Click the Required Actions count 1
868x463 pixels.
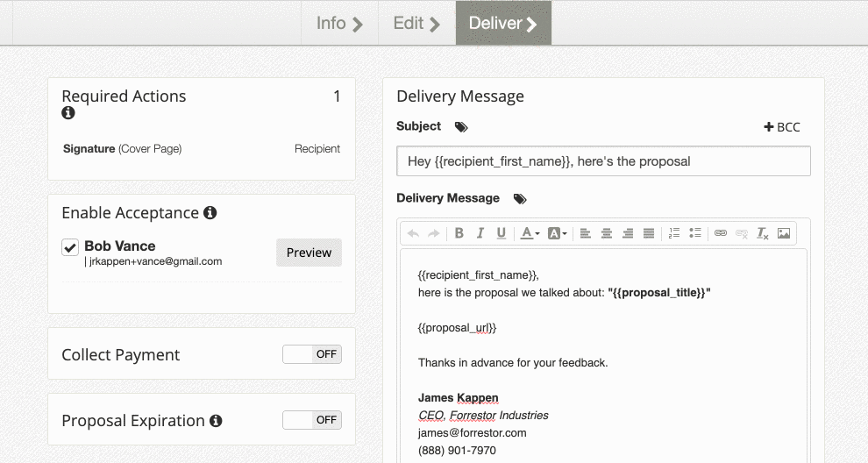(337, 96)
